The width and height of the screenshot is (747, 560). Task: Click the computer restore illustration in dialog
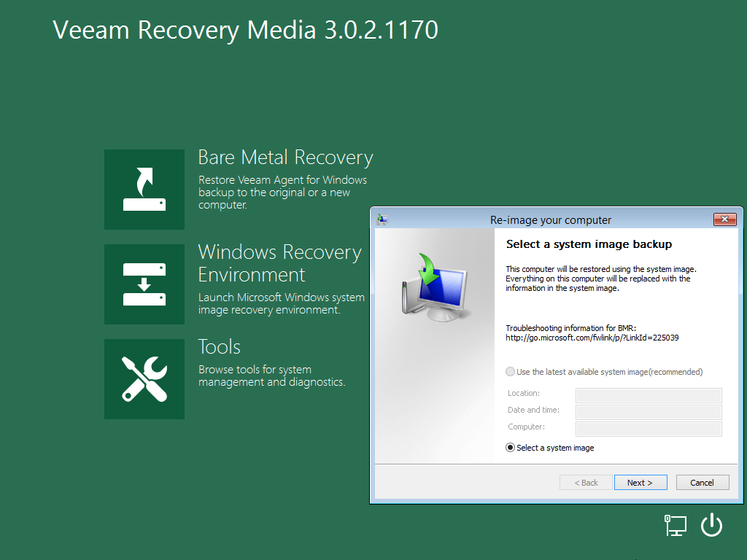pos(435,287)
